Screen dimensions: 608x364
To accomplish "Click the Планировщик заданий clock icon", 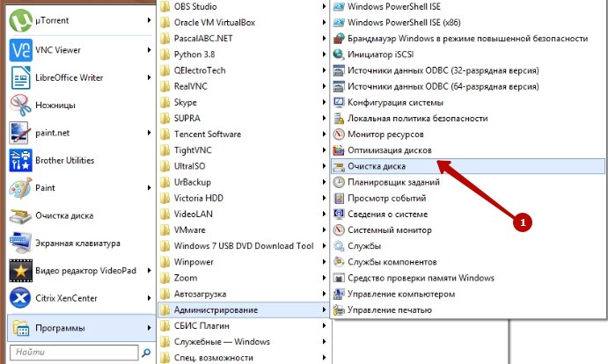I will [x=339, y=182].
